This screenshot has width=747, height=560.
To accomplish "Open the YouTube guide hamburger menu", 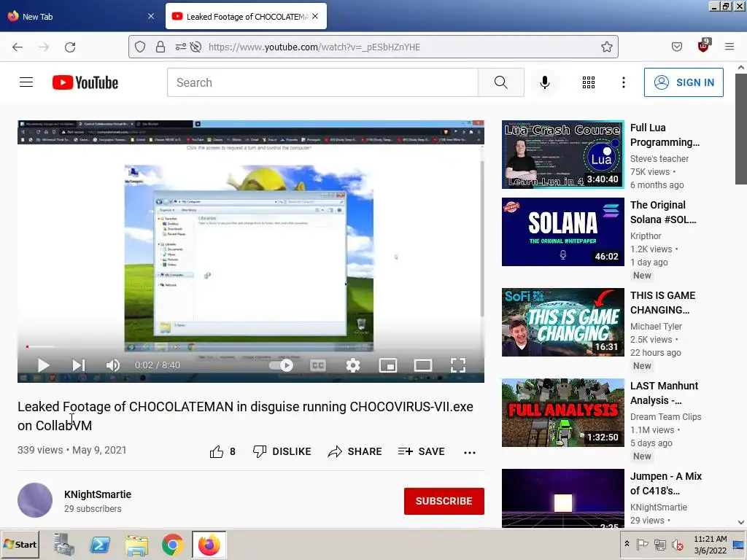I will (x=26, y=82).
